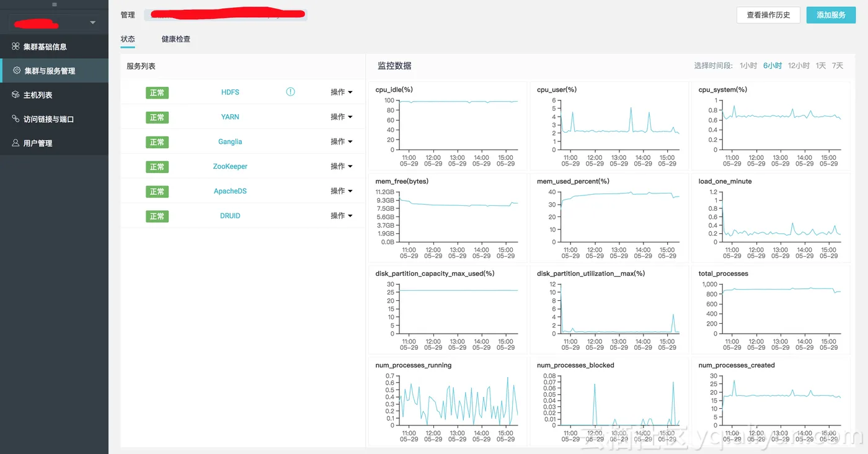Click the link icon beside 访问链接与端口
The image size is (868, 454).
16,118
